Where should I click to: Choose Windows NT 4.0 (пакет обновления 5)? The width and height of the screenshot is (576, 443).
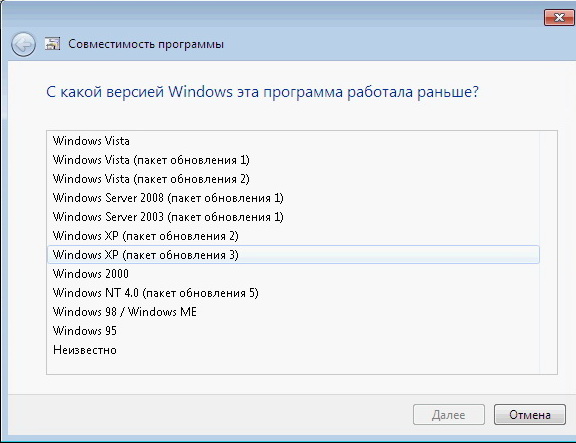[x=294, y=293]
